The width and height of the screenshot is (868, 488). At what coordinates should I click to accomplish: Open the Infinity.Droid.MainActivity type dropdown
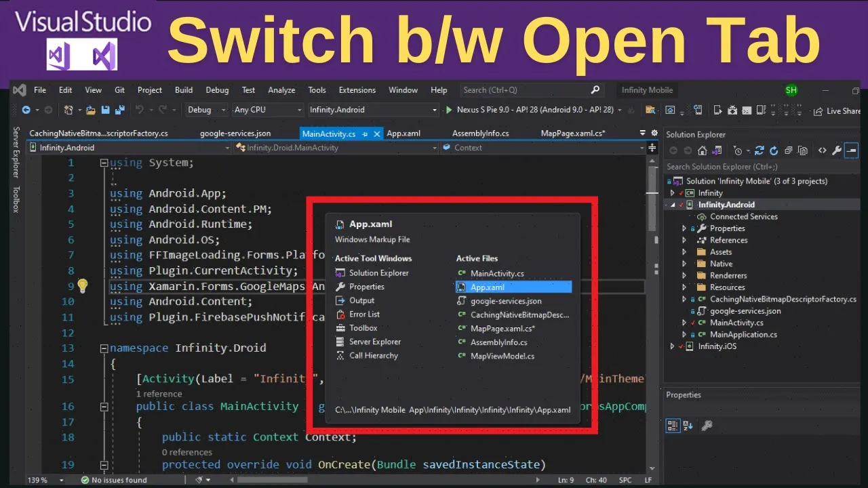pyautogui.click(x=336, y=148)
